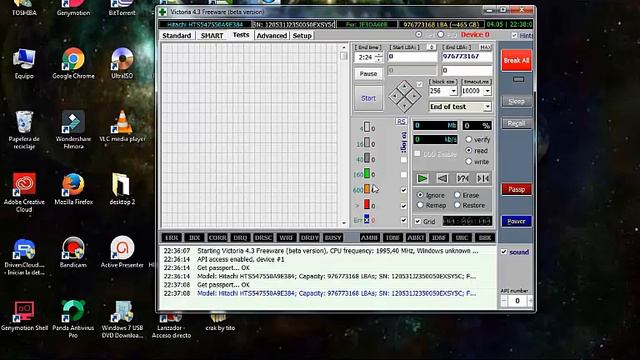Click the left arrow on the diamond navigator

point(395,96)
